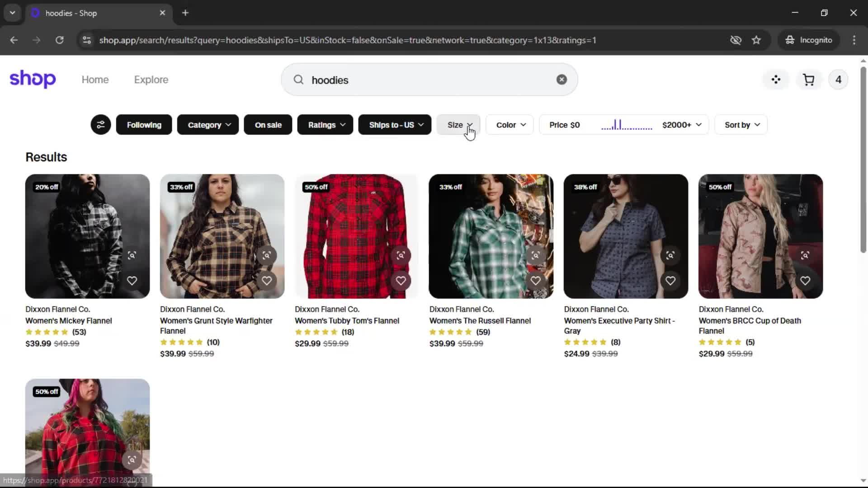The height and width of the screenshot is (488, 868).
Task: Open the all filters icon button
Action: [100, 125]
